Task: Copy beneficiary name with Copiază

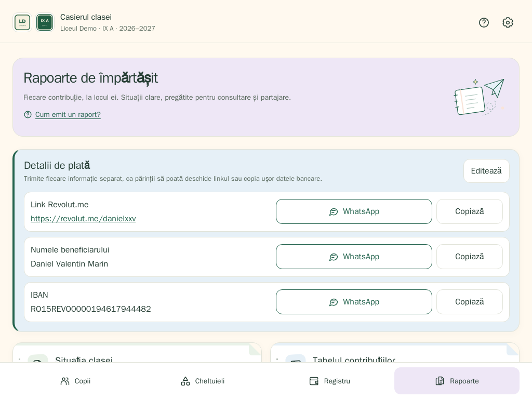Action: click(x=469, y=257)
